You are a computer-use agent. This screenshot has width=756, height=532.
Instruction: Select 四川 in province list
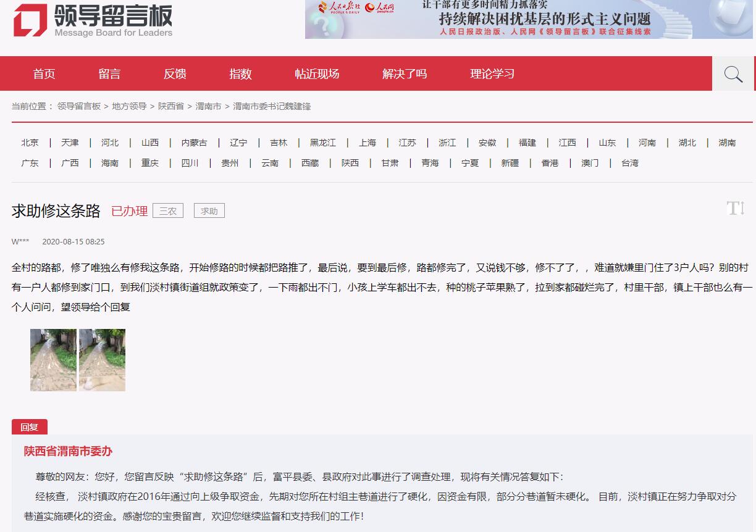click(190, 163)
